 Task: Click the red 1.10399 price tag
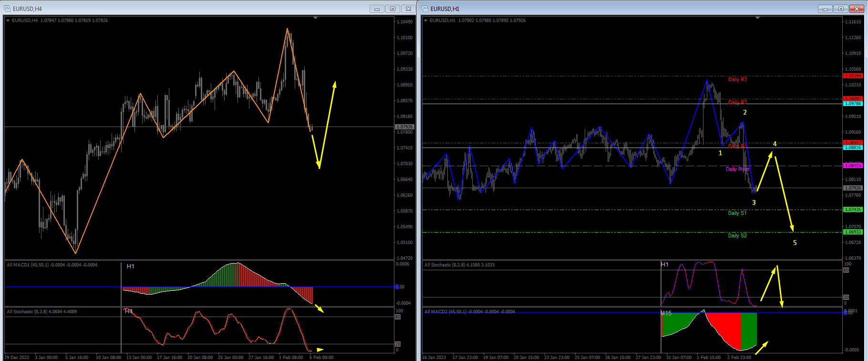click(x=853, y=76)
